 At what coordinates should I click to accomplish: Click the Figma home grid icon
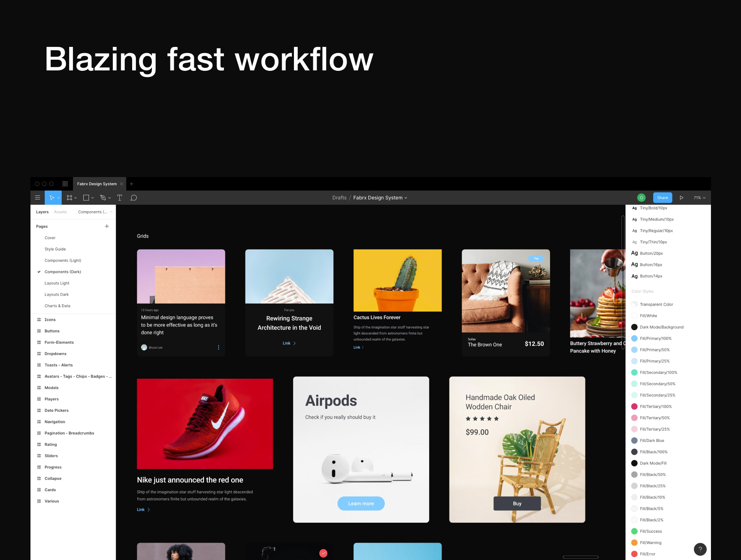point(65,184)
